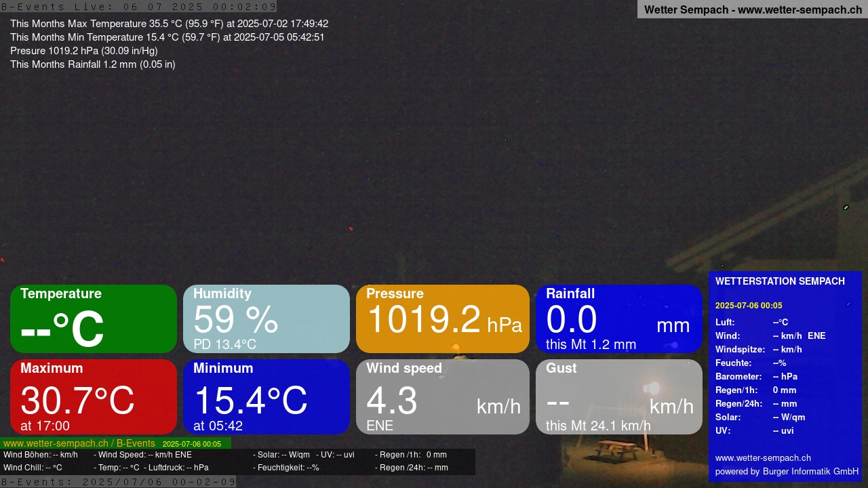This screenshot has height=488, width=868.
Task: Click the Regen /24h status entry
Action: click(x=412, y=468)
